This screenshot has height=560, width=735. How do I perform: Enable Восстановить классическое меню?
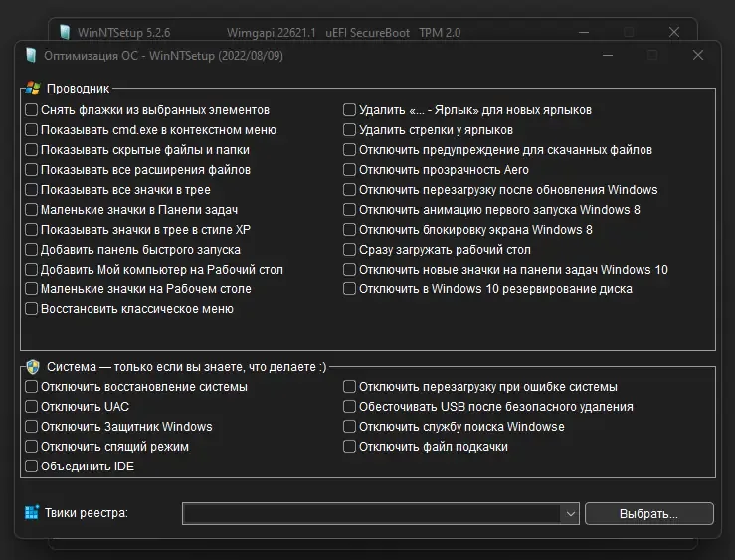pos(32,309)
